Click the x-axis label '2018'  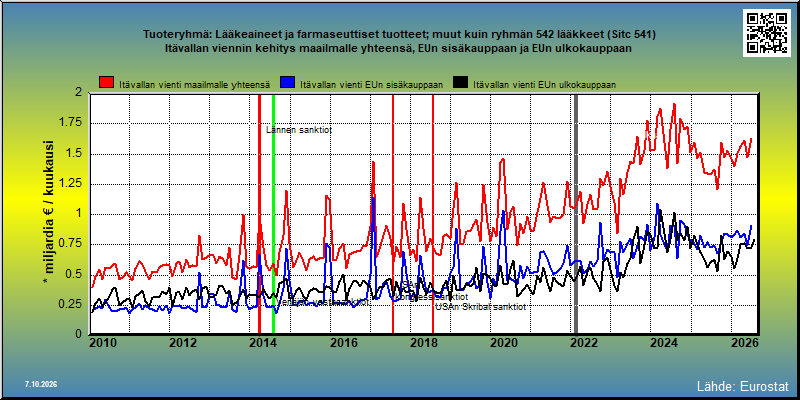tap(423, 343)
